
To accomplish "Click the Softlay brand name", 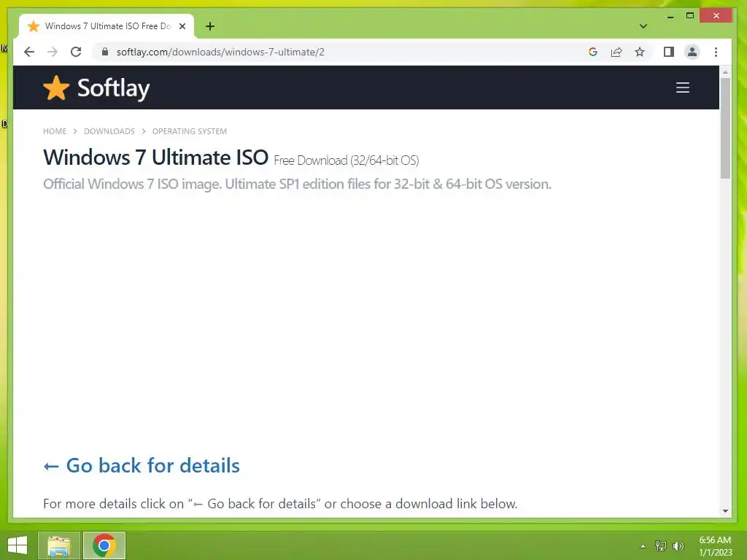I will pyautogui.click(x=113, y=88).
